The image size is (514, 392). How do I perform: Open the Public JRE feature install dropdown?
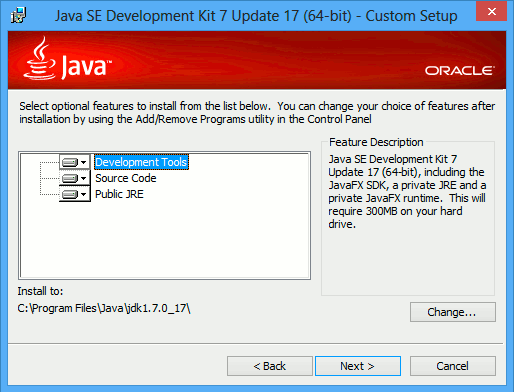(x=75, y=194)
